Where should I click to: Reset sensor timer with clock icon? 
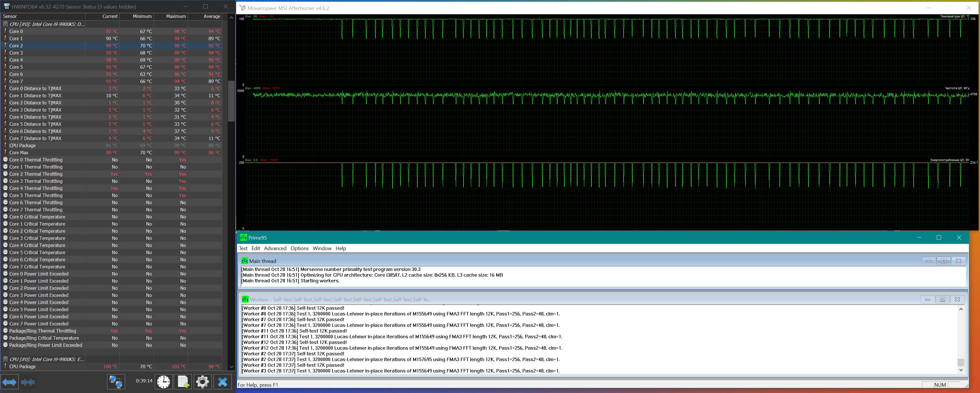(x=164, y=382)
